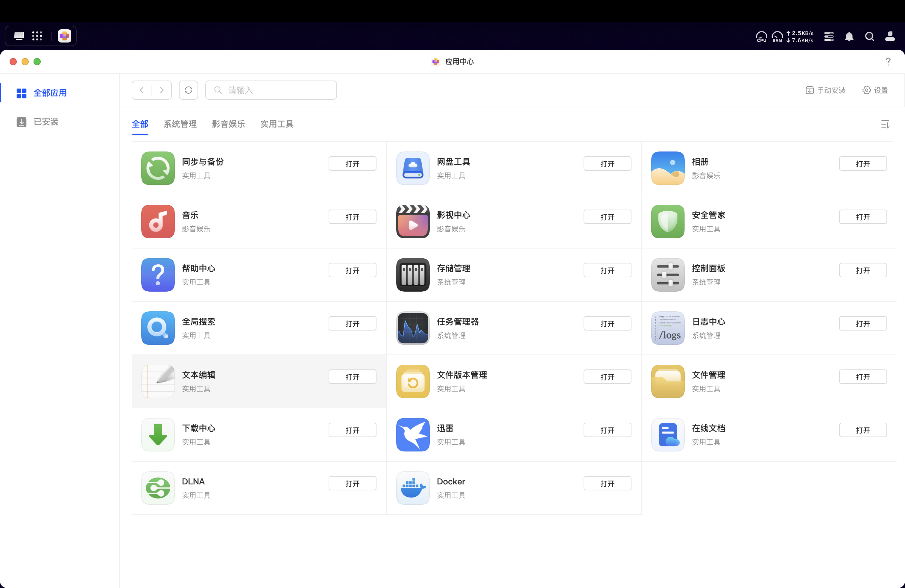Switch to the 影音娱乐 tab
Screen dimensions: 905x588
pyautogui.click(x=228, y=124)
